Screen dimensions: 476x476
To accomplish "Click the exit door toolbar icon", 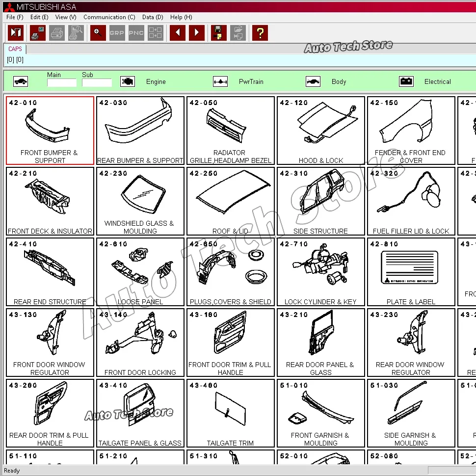I will click(x=16, y=33).
